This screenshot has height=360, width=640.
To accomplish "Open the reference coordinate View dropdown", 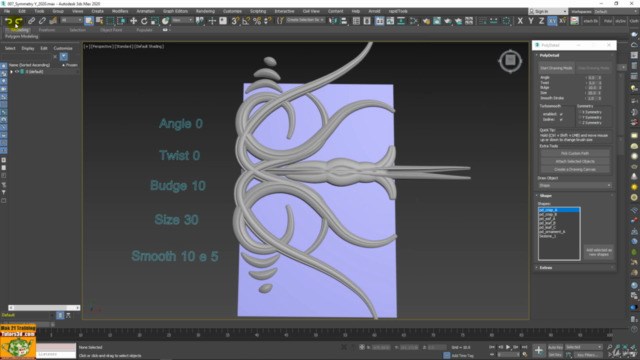I will coord(182,20).
